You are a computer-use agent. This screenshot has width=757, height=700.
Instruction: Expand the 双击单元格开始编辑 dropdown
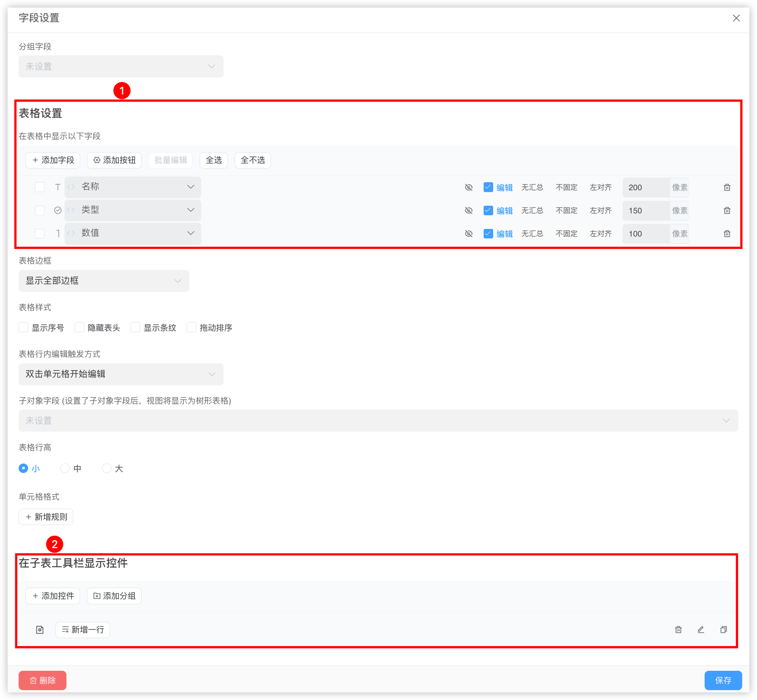coord(121,374)
